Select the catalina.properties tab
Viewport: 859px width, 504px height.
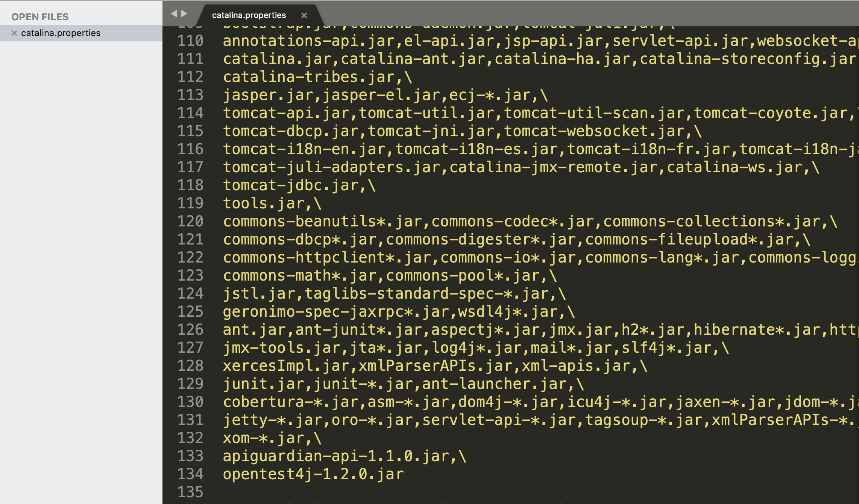(x=249, y=15)
